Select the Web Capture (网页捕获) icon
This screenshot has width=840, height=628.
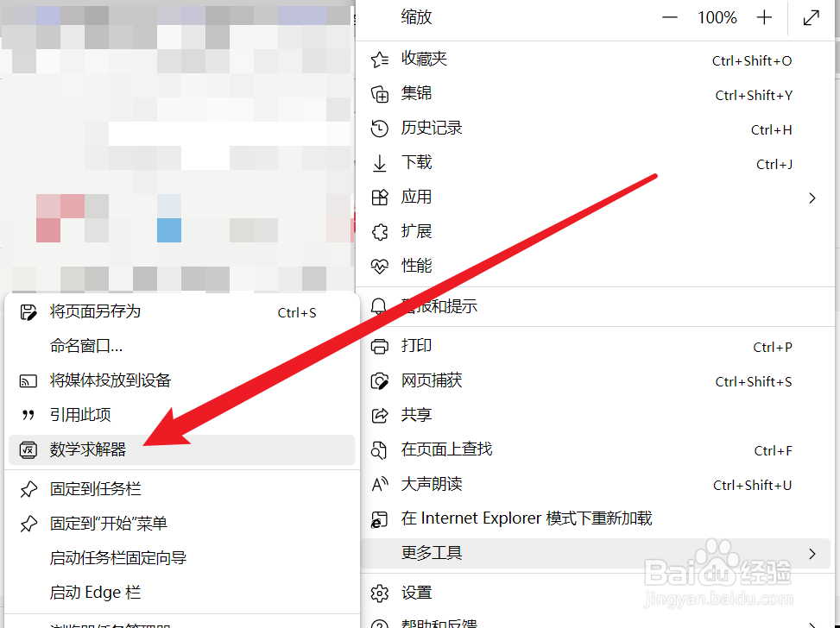(x=381, y=380)
